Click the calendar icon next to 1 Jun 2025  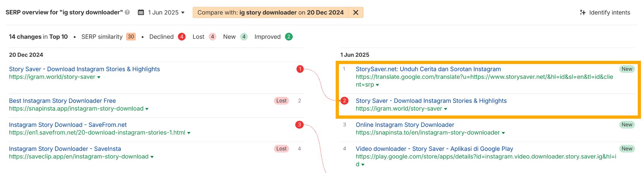(141, 12)
